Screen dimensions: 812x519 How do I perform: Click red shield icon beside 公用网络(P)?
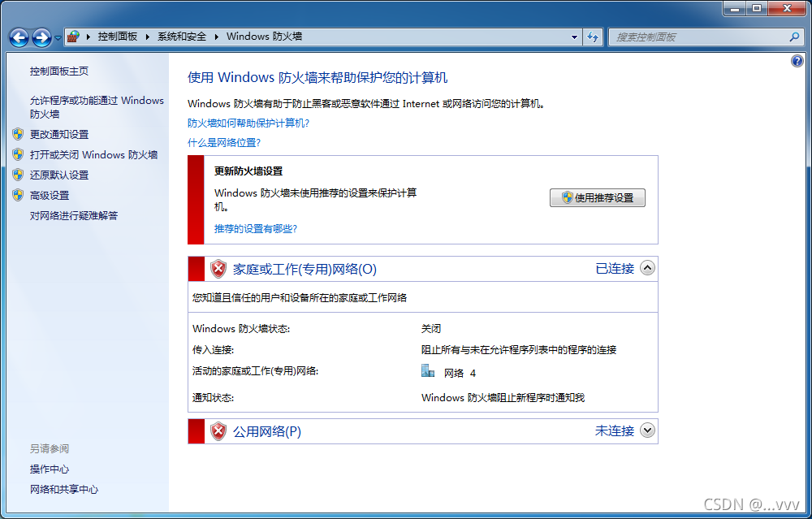(218, 431)
